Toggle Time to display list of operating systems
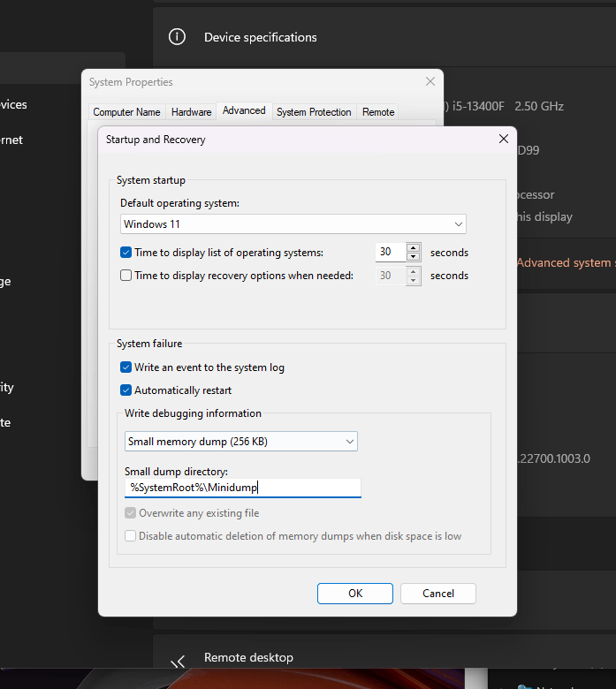This screenshot has width=616, height=689. click(125, 253)
